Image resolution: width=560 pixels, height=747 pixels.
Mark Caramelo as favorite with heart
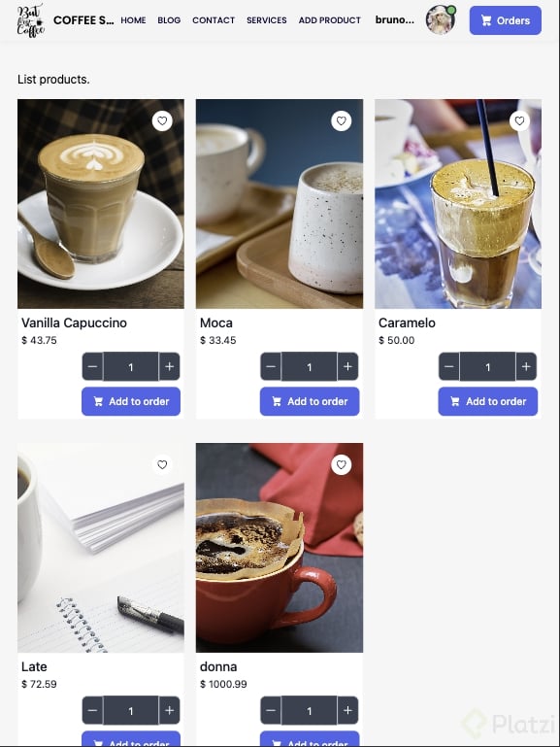click(x=519, y=121)
